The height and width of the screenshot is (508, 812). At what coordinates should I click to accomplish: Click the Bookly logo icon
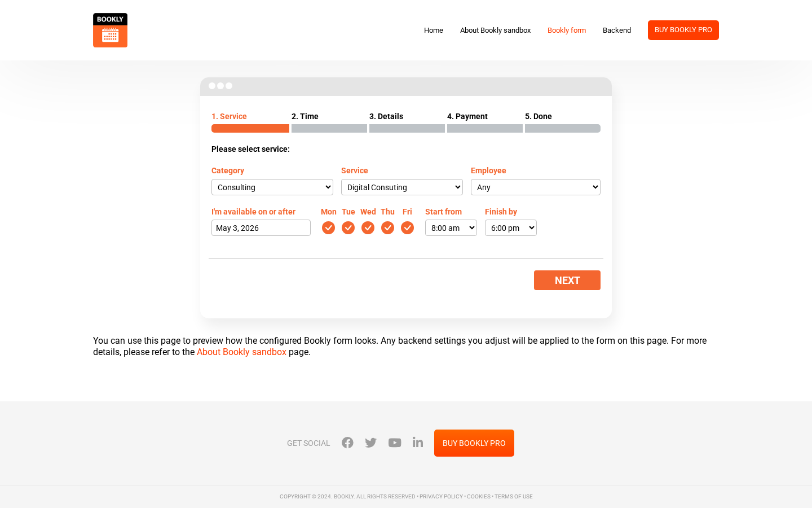110,30
